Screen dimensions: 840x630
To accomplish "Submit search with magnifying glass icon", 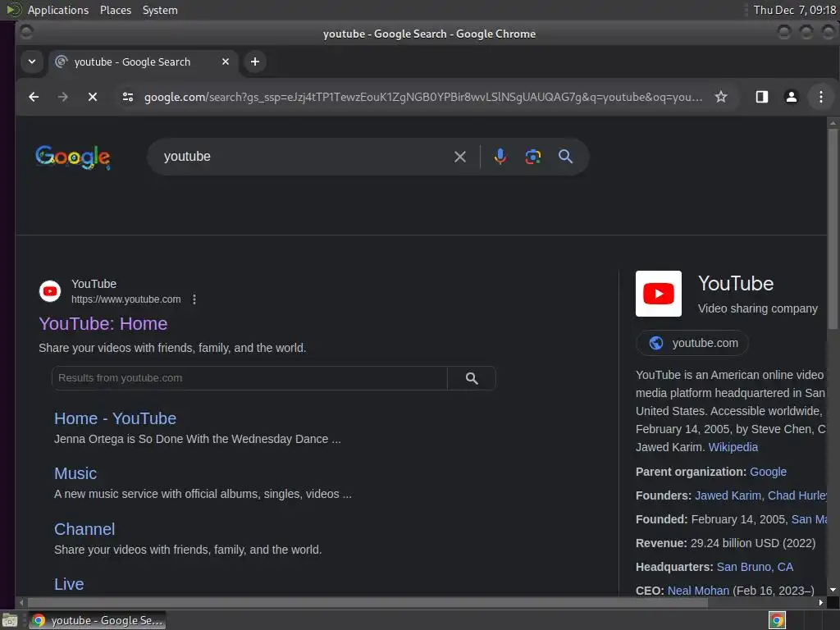I will click(x=566, y=157).
